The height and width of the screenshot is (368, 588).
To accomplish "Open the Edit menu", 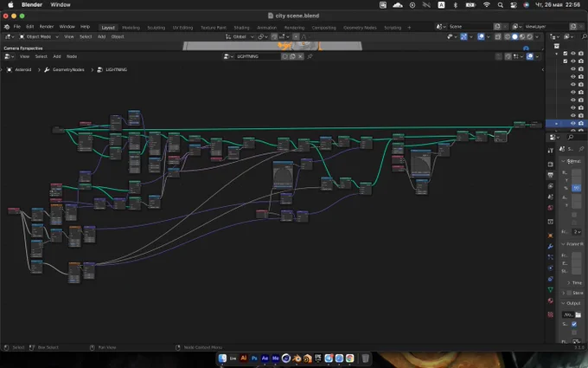I will (29, 27).
